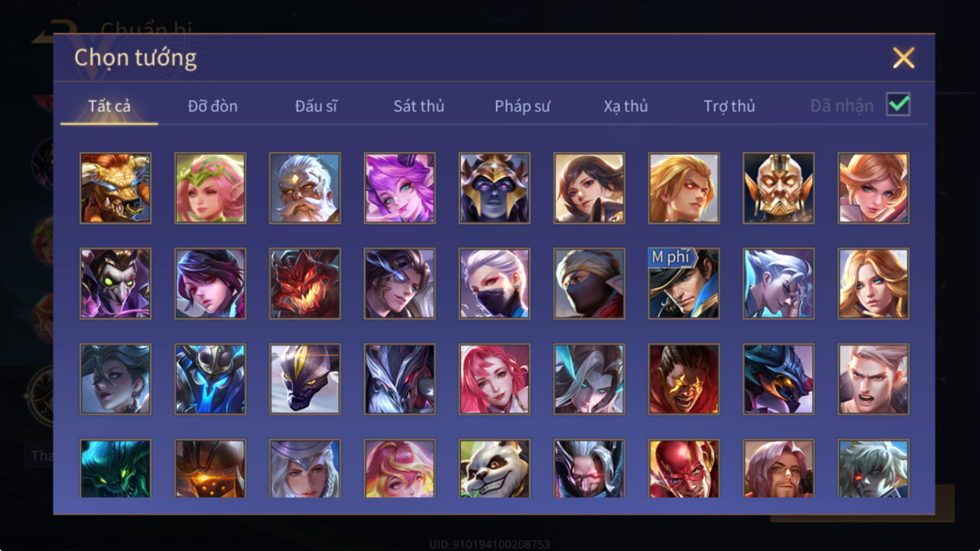
Task: Toggle the Đã nhận checkbox
Action: click(898, 104)
